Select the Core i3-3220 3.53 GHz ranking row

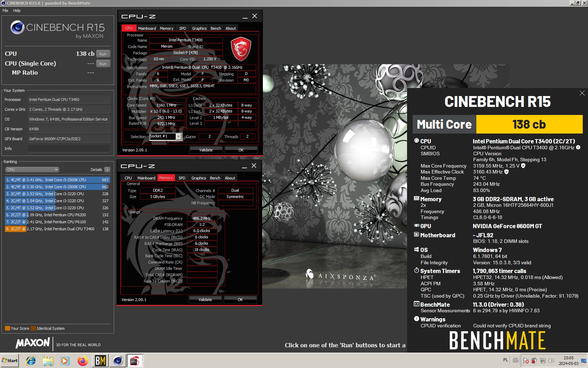[57, 194]
